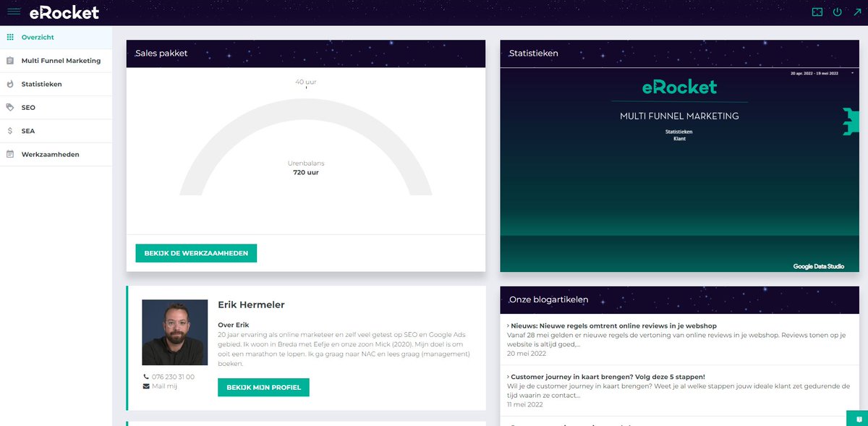Viewport: 868px width, 426px height.
Task: Open the Customer journey in kaart brengen article
Action: 606,377
